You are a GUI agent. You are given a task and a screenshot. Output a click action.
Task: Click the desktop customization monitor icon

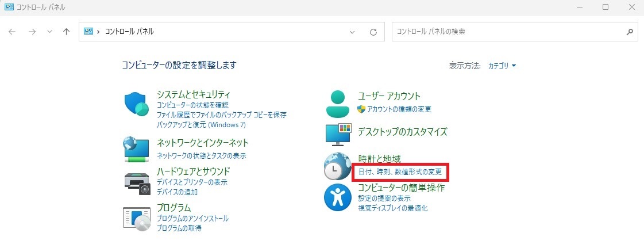pyautogui.click(x=337, y=134)
